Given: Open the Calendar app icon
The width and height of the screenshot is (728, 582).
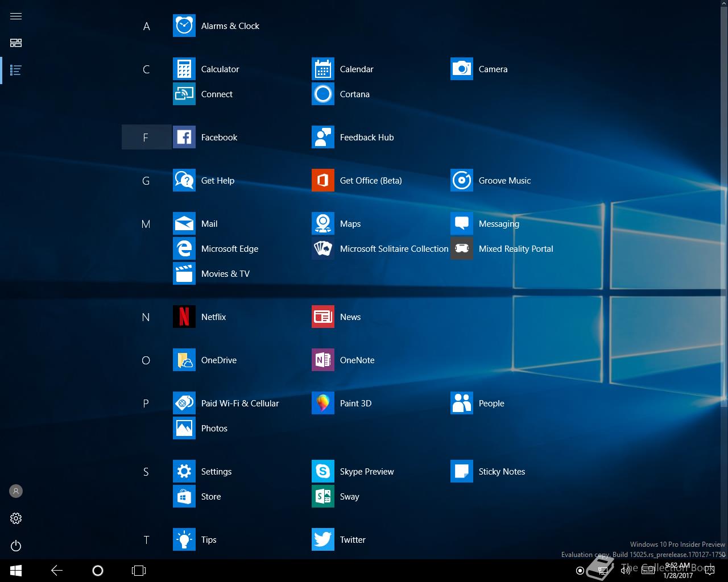Looking at the screenshot, I should tap(323, 69).
